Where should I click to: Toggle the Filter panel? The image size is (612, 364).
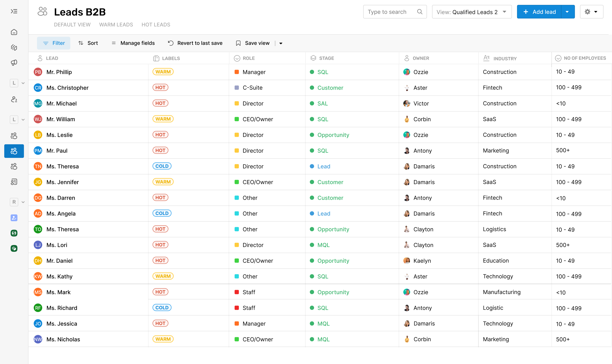click(x=54, y=43)
